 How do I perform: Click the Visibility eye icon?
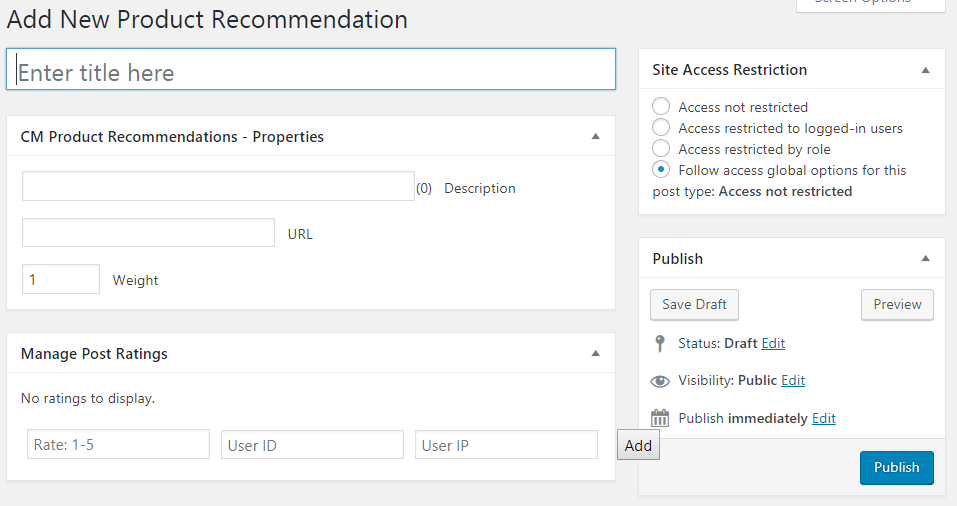[x=659, y=381]
